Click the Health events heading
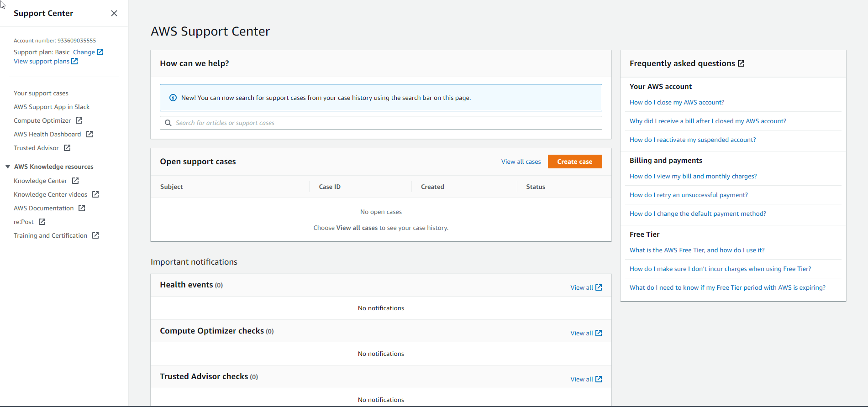The image size is (868, 407). (186, 285)
